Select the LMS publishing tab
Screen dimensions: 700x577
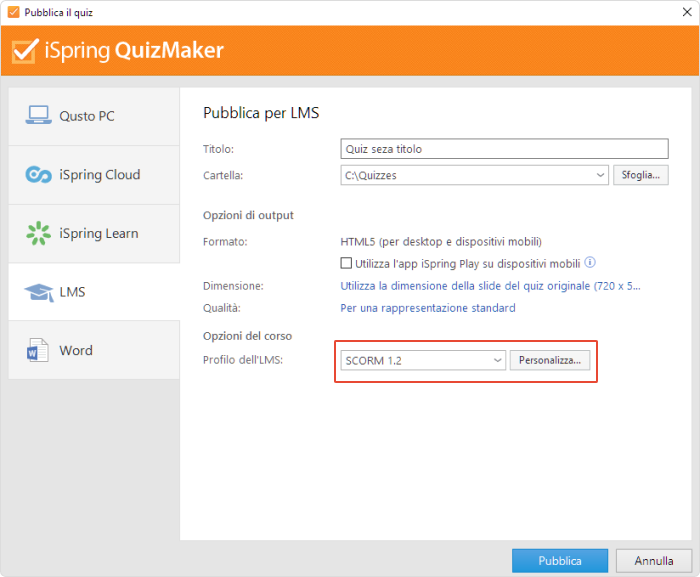(x=94, y=292)
